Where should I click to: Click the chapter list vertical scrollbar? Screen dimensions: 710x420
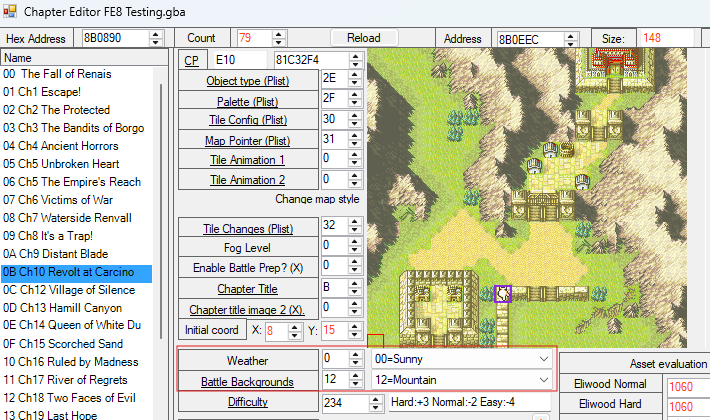(x=161, y=211)
